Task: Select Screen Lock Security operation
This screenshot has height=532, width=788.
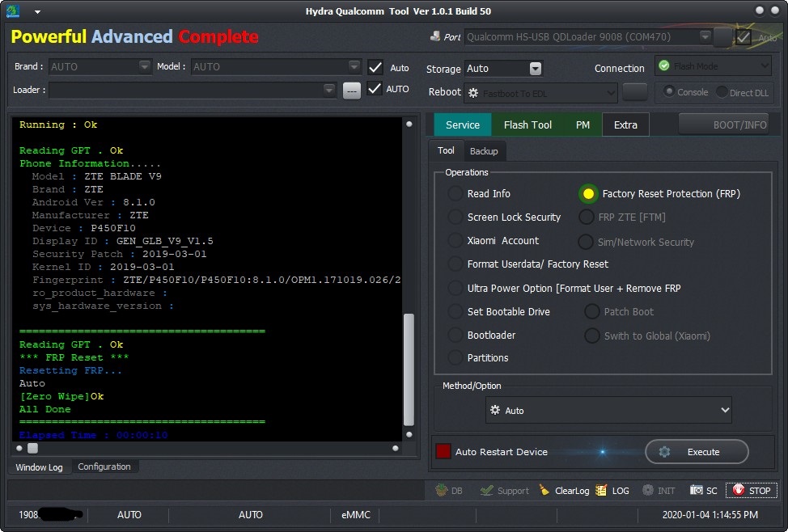Action: coord(455,217)
